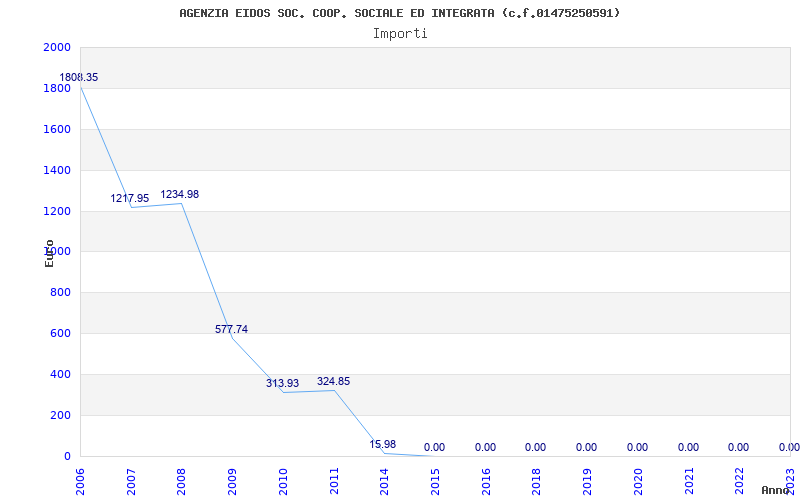Click the 1808.35 data point label

[79, 78]
